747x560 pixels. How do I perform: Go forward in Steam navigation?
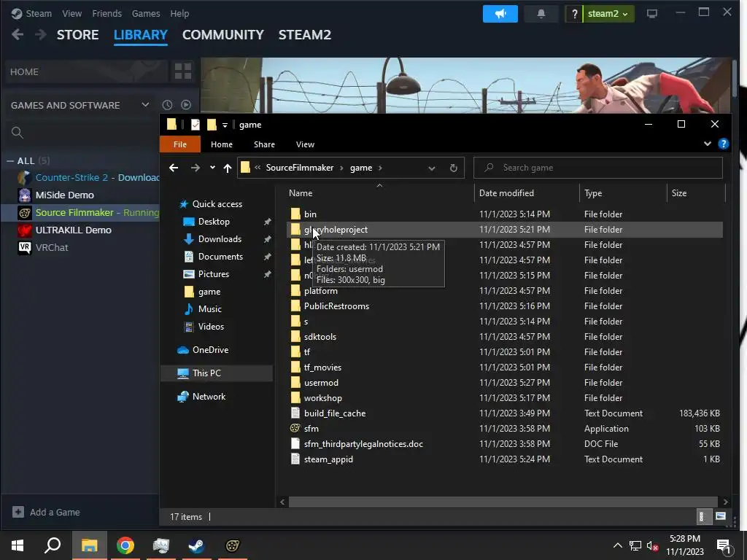click(x=41, y=35)
